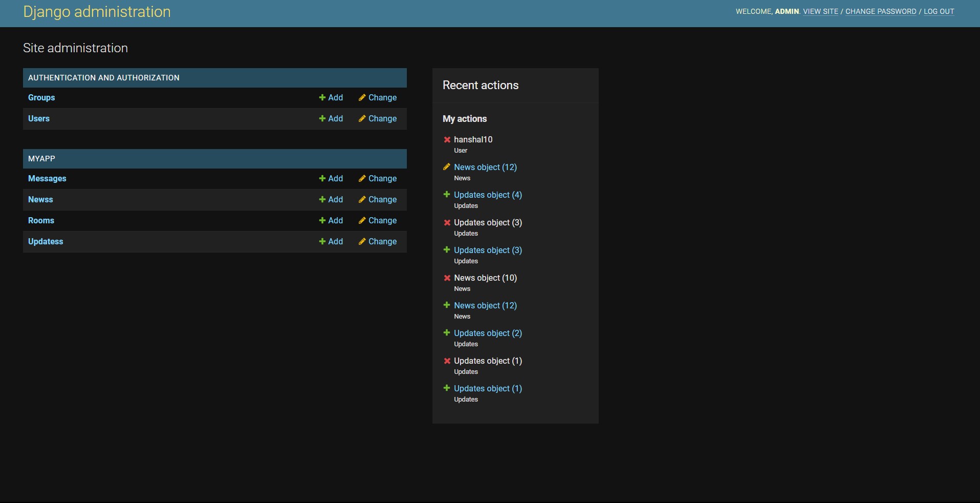Open the added News object (12) link
The width and height of the screenshot is (980, 503).
click(485, 305)
